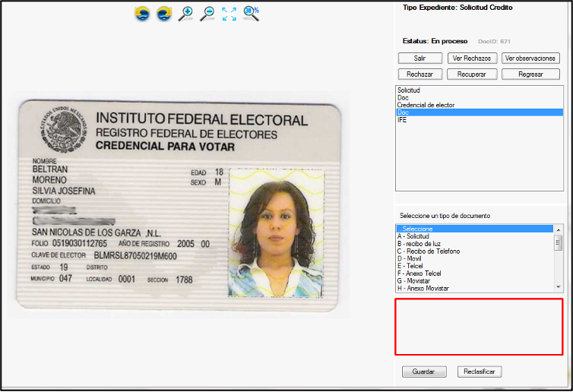Pick 'G - Movistar' document type
This screenshot has height=392, width=573.
click(415, 281)
